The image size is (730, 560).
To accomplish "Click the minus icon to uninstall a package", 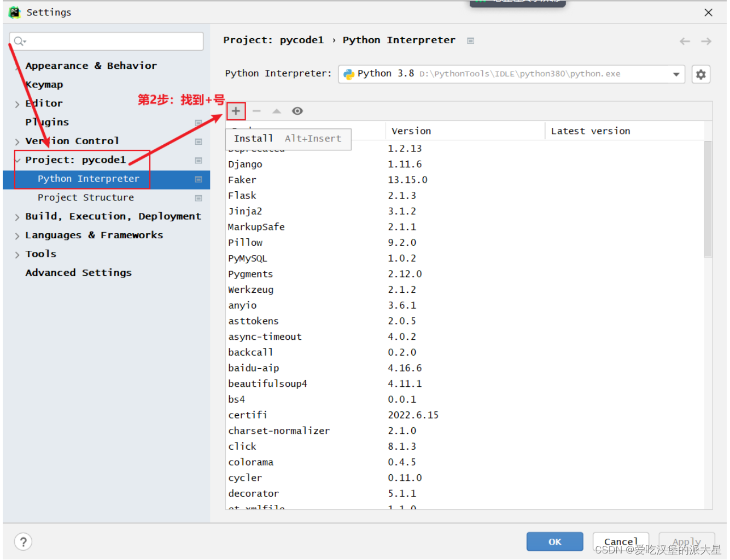I will point(256,111).
